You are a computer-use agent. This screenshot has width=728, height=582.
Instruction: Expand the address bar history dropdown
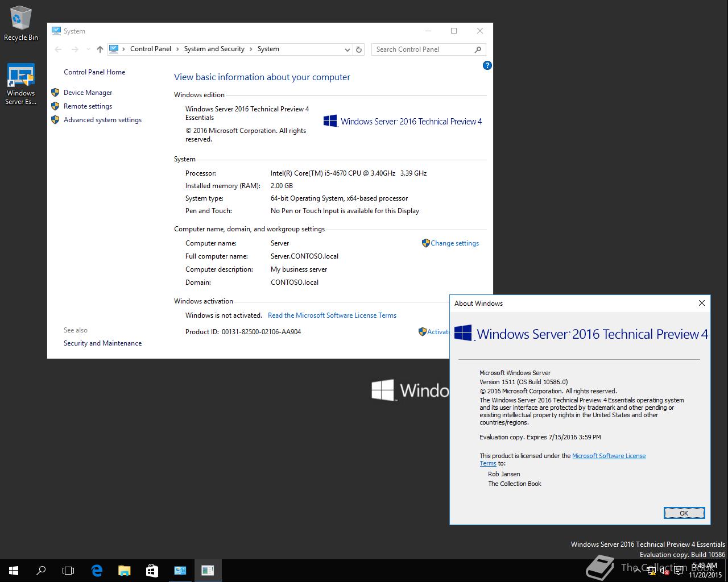click(348, 49)
